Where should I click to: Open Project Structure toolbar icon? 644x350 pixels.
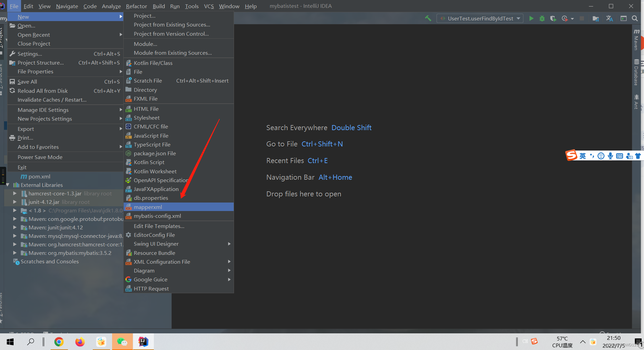pos(595,18)
